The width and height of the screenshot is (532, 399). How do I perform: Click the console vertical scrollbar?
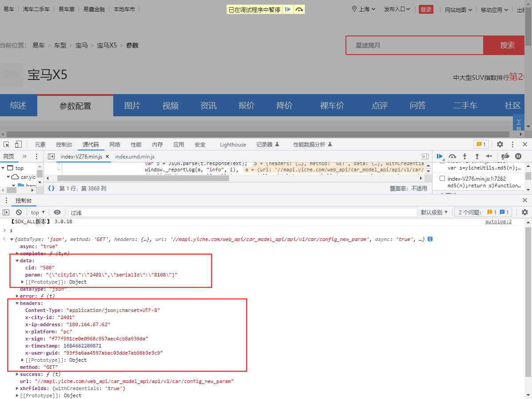point(528,302)
